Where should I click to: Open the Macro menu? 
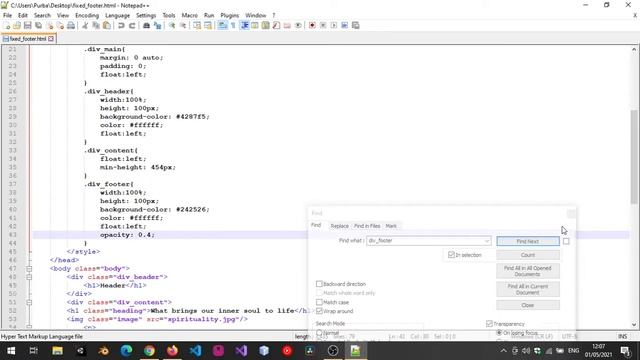(189, 15)
